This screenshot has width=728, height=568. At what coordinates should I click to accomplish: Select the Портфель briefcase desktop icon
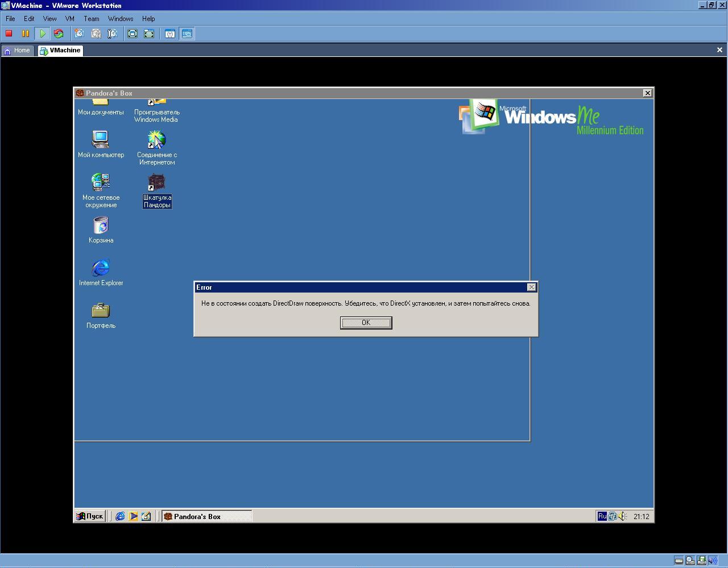click(x=101, y=315)
